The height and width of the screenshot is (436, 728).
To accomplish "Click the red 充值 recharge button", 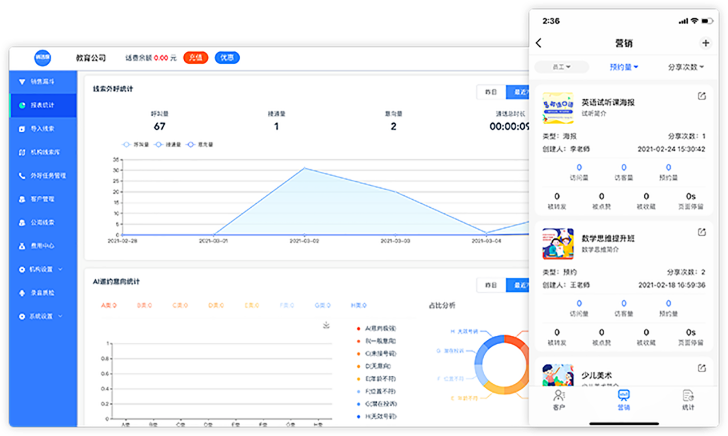I will (195, 58).
